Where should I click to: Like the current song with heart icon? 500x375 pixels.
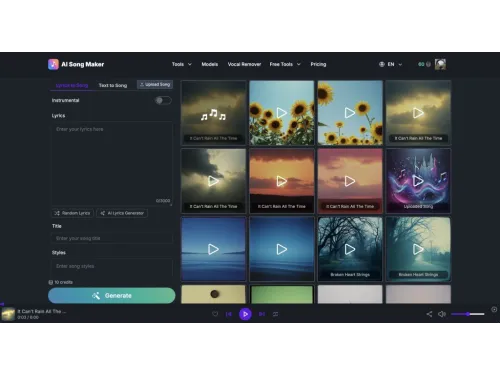[x=215, y=314]
